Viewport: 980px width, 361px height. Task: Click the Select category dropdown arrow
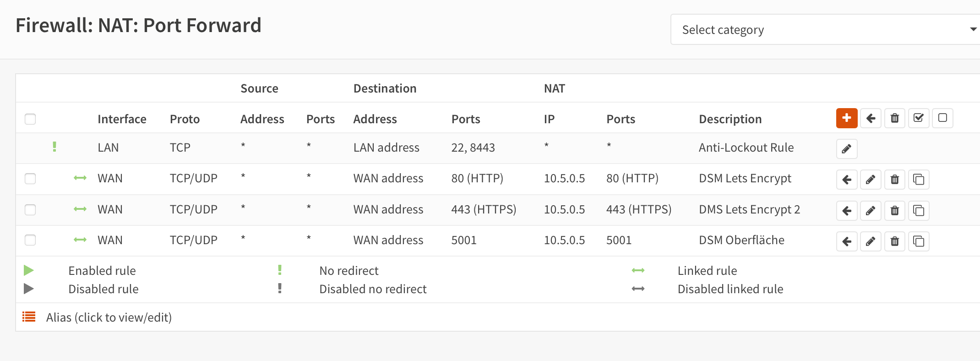(x=973, y=30)
